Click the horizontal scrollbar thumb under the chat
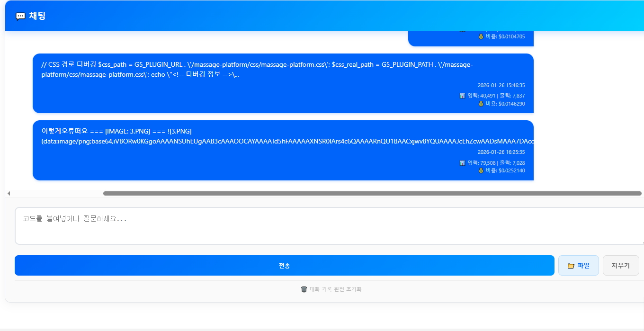The image size is (644, 331). [x=372, y=193]
